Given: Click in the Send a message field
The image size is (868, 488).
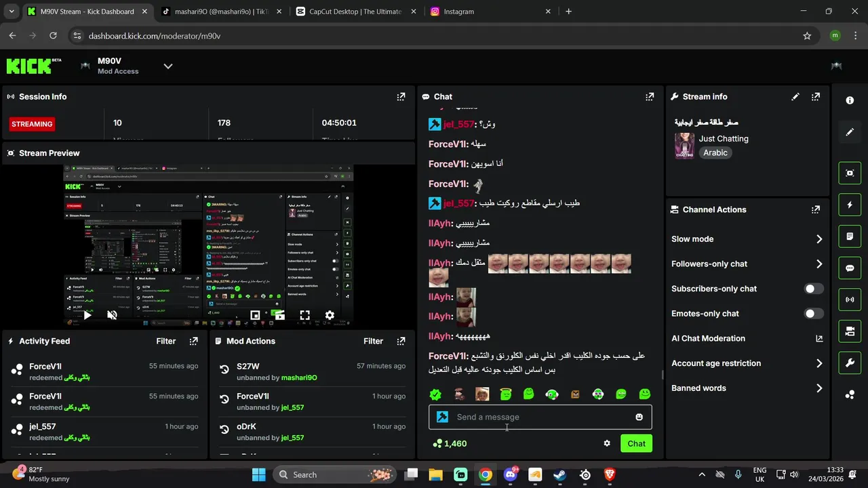Looking at the screenshot, I should 540,417.
